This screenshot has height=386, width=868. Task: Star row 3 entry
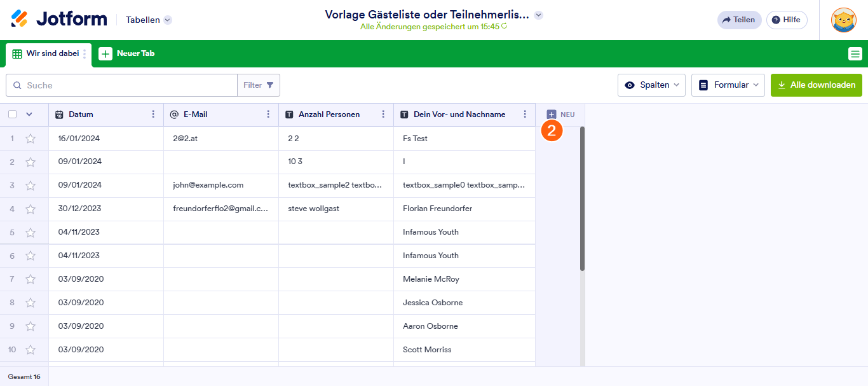pos(31,186)
